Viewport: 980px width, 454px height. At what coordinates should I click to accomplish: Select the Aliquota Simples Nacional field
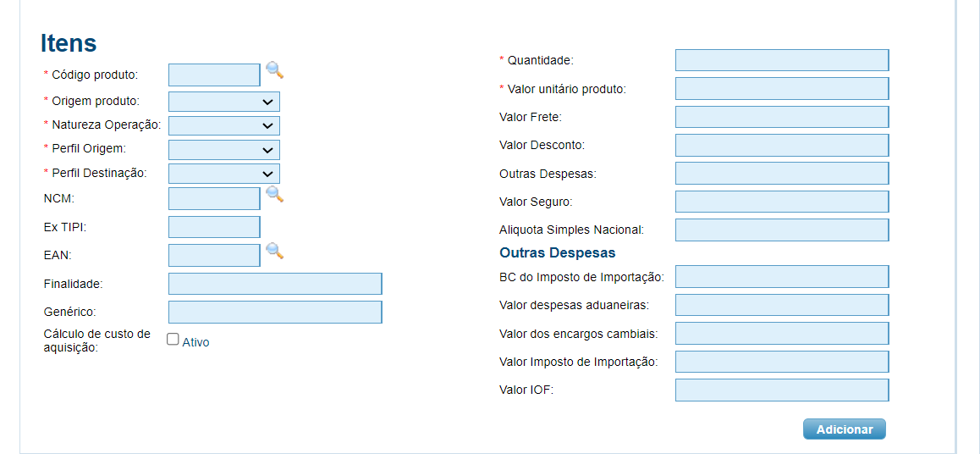coord(782,230)
